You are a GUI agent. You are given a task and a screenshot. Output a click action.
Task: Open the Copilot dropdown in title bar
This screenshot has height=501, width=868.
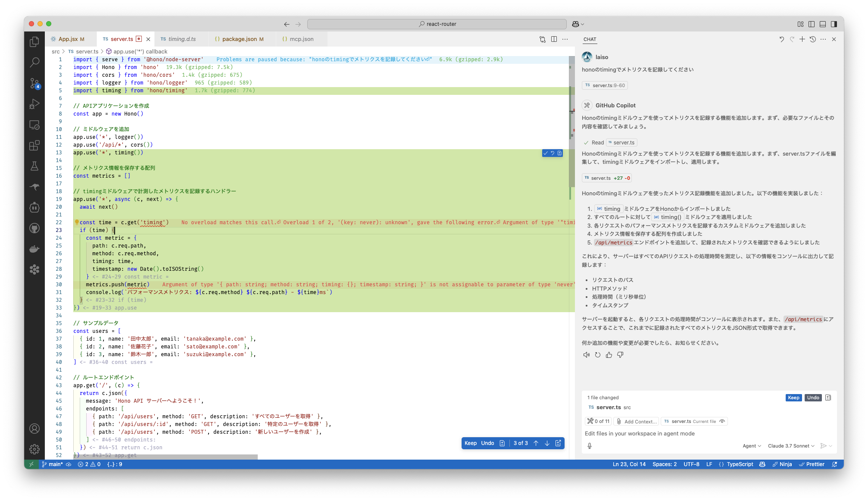click(x=578, y=24)
